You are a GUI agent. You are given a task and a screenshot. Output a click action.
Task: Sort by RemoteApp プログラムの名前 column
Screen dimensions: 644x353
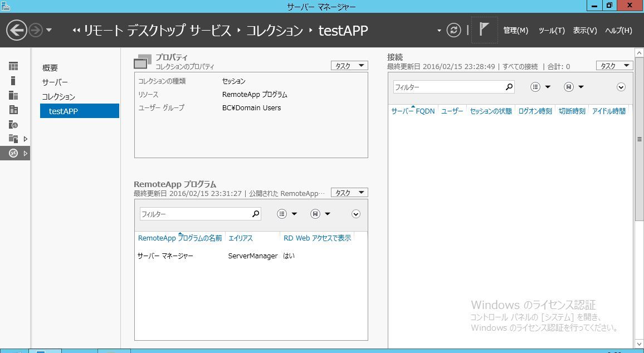(180, 238)
